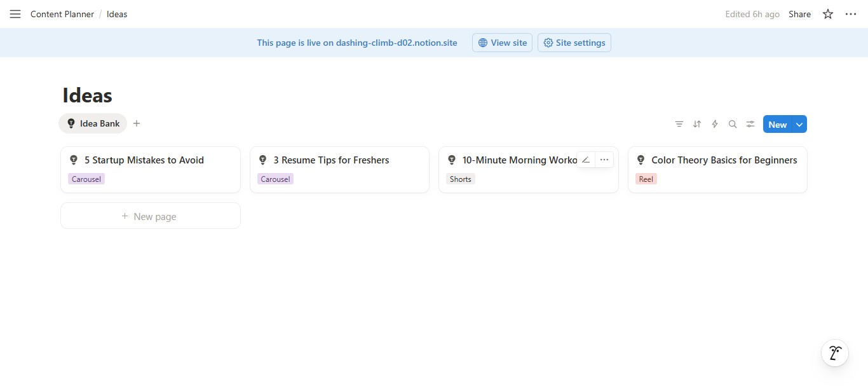Add a new view with plus icon
Screen dimensions: 868x386
(137, 123)
